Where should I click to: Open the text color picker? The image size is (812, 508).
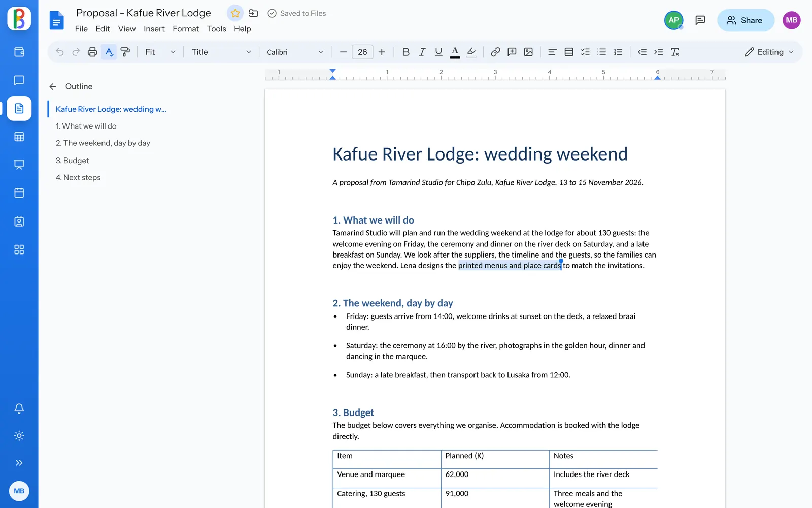pos(455,52)
